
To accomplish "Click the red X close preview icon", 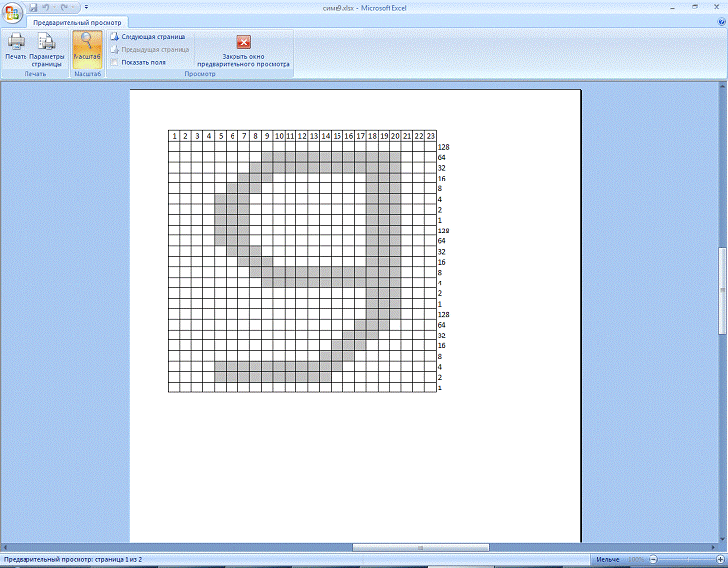I will pyautogui.click(x=243, y=42).
